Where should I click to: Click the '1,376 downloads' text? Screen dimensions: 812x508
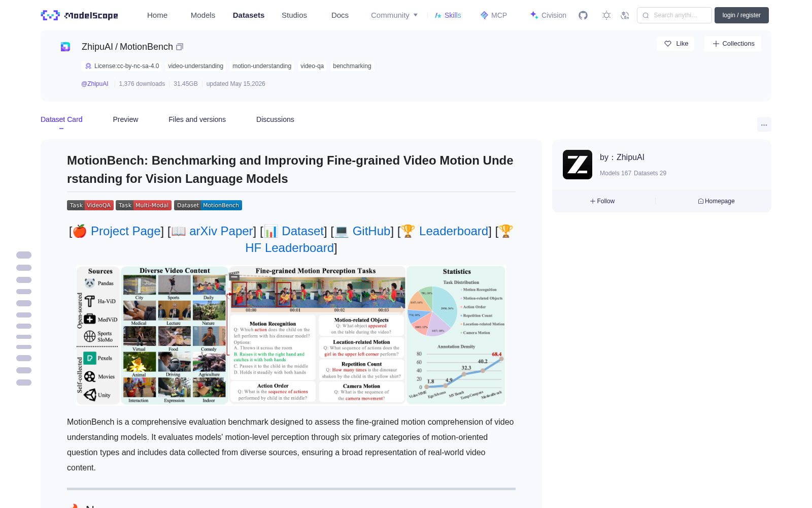point(142,84)
